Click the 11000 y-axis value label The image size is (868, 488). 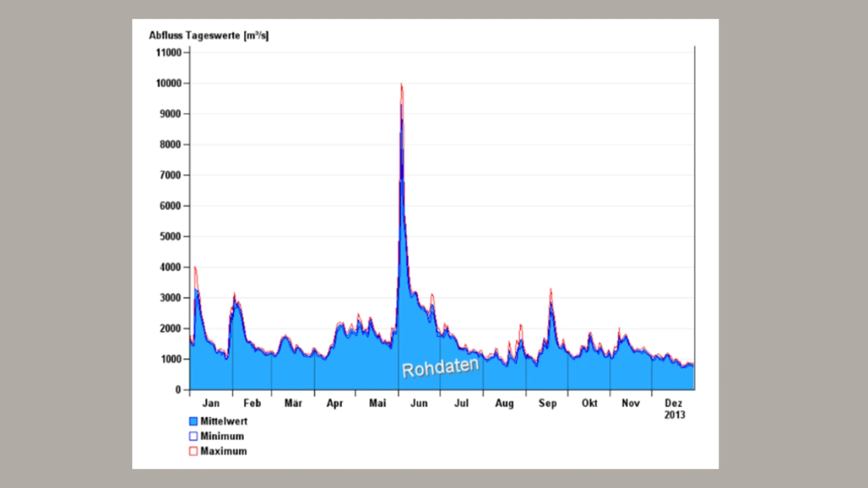[168, 52]
